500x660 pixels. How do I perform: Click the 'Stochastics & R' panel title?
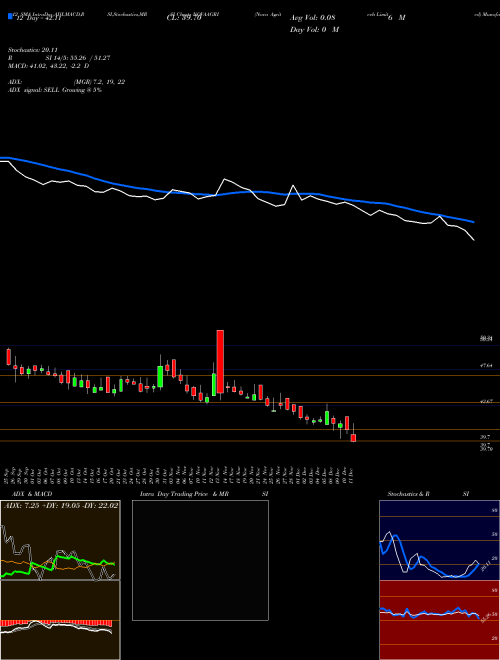pyautogui.click(x=408, y=494)
